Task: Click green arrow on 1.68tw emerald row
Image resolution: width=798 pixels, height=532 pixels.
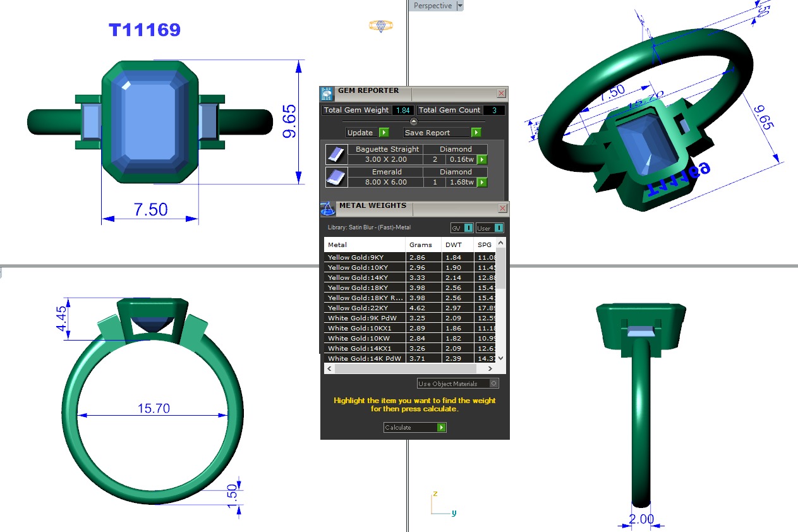Action: [482, 183]
